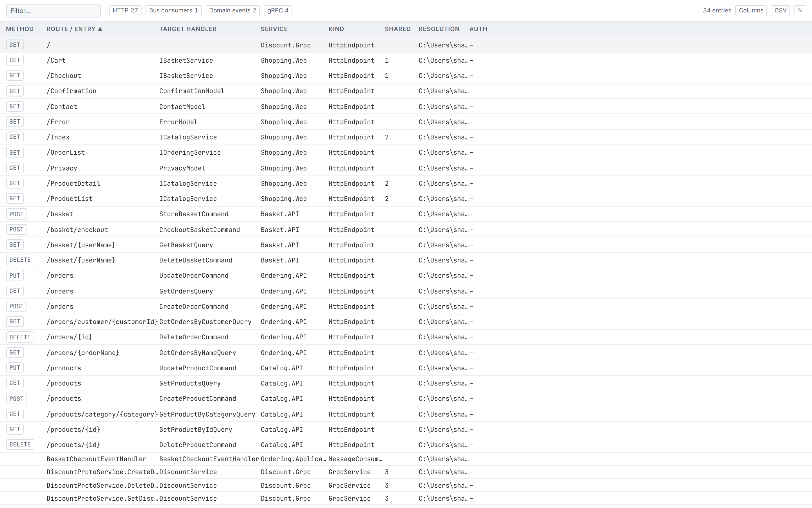
Task: Select the /orders/customer/{customerId} route
Action: [102, 322]
